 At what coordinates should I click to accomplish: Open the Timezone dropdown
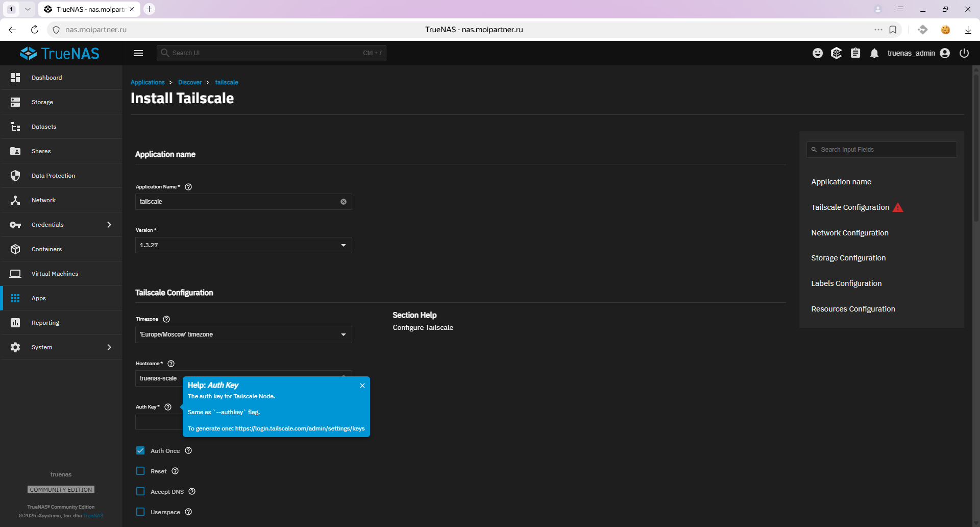pos(243,334)
